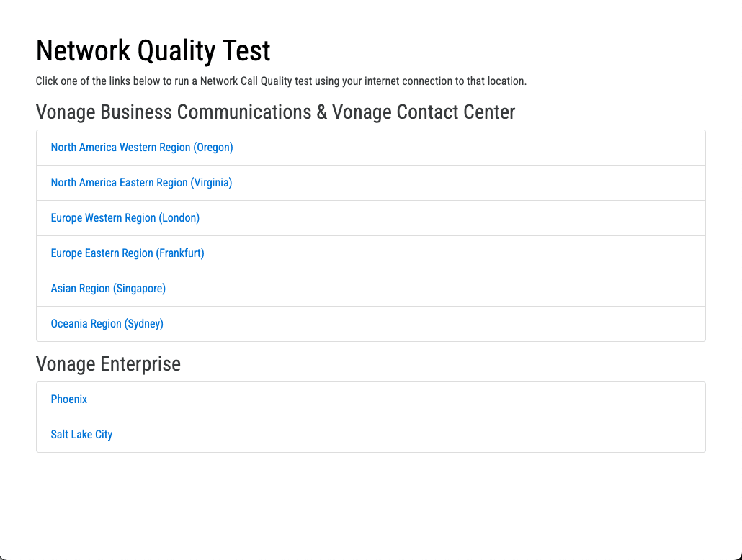Click the Singapore region row
The width and height of the screenshot is (742, 560).
coord(370,288)
